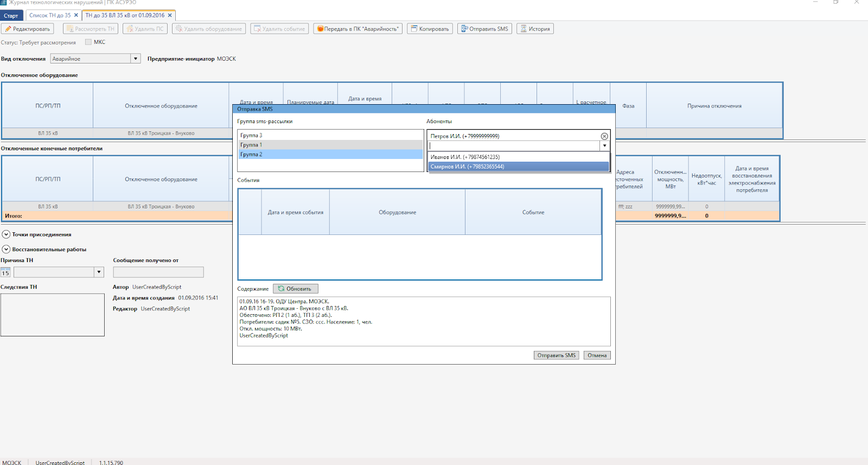
Task: Click UserCreatedByScript in the status bar
Action: pos(60,462)
